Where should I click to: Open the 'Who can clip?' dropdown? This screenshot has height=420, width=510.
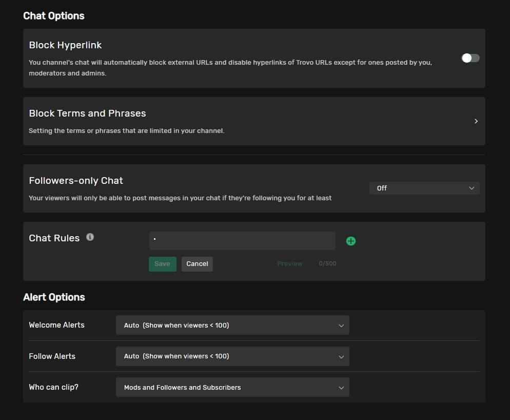coord(232,388)
